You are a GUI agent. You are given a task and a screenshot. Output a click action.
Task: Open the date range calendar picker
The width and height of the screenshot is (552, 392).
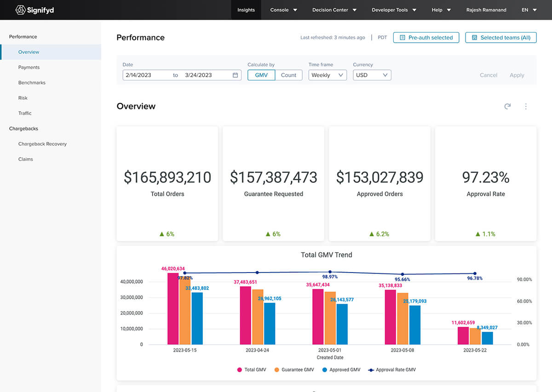(x=236, y=74)
